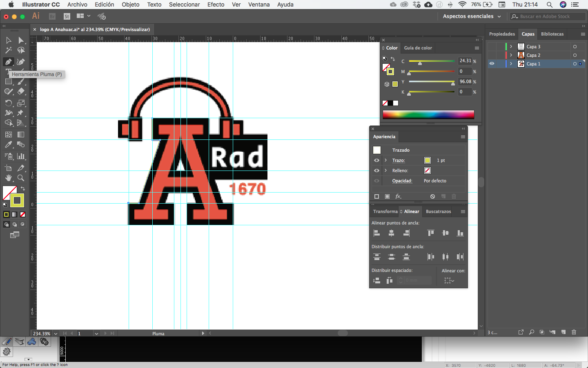The height and width of the screenshot is (368, 588).
Task: Toggle the Opacidad visibility eye
Action: point(376,181)
